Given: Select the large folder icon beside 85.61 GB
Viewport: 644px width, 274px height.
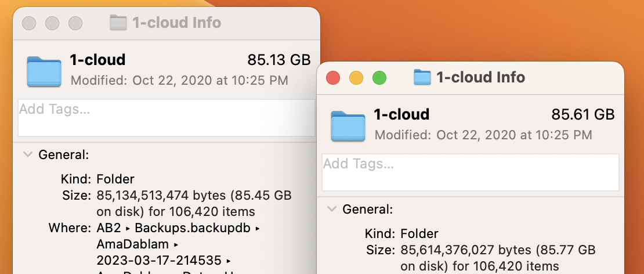Looking at the screenshot, I should click(348, 126).
